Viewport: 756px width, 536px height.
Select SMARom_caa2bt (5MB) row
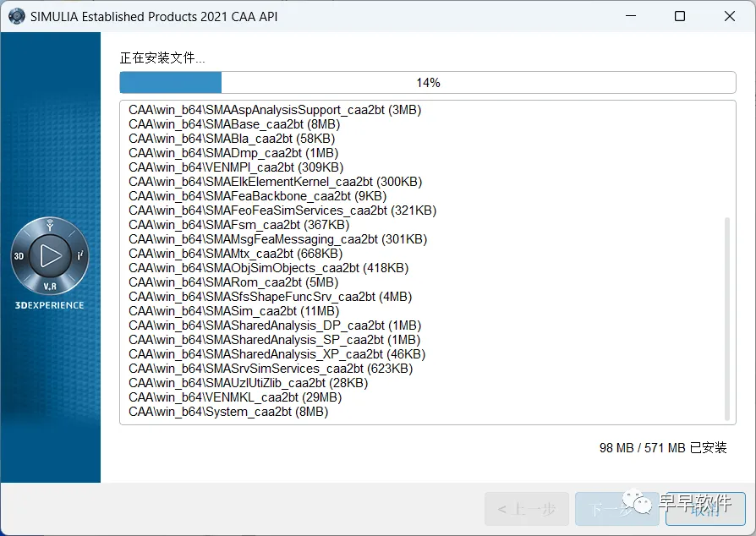pos(233,282)
